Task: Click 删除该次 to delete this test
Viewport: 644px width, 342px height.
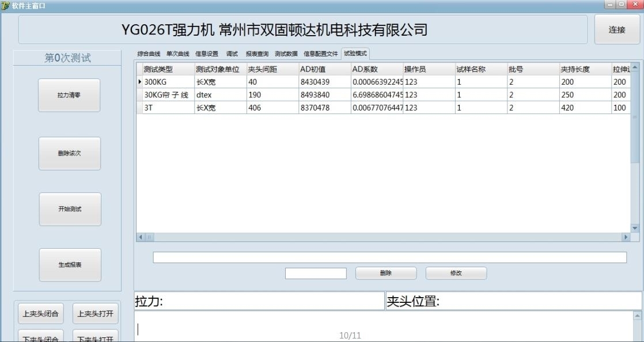Action: pos(69,154)
